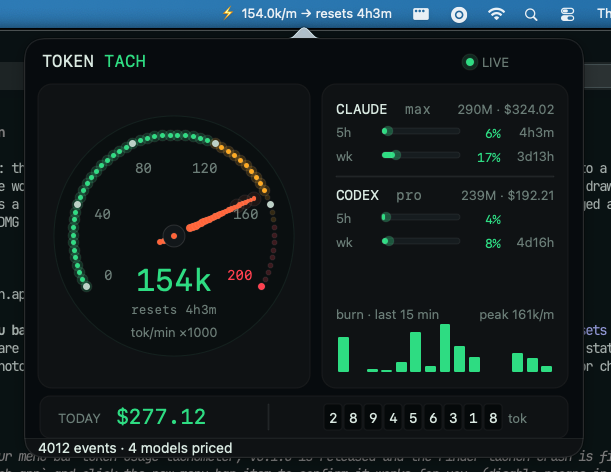Click the tallest bar in burn chart
This screenshot has width=611, height=472.
click(x=445, y=348)
